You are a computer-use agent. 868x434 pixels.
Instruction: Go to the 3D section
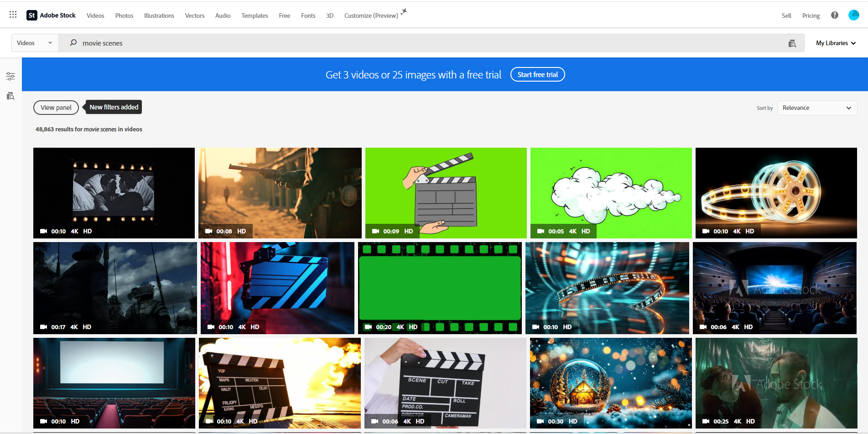(330, 15)
